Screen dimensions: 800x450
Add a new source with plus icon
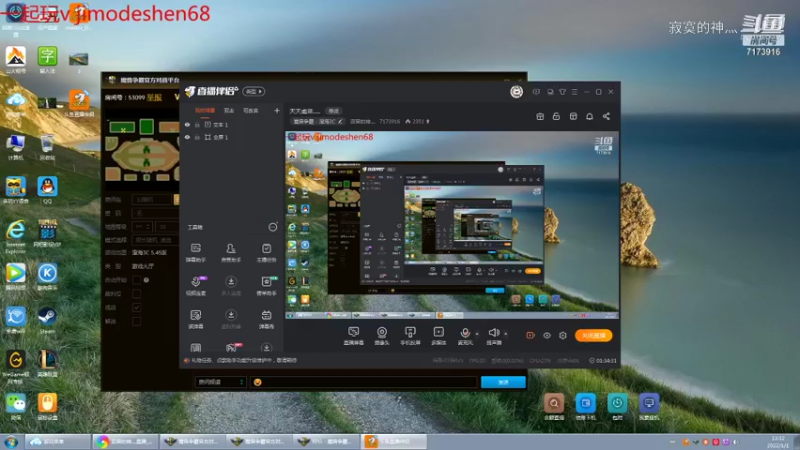(x=277, y=110)
